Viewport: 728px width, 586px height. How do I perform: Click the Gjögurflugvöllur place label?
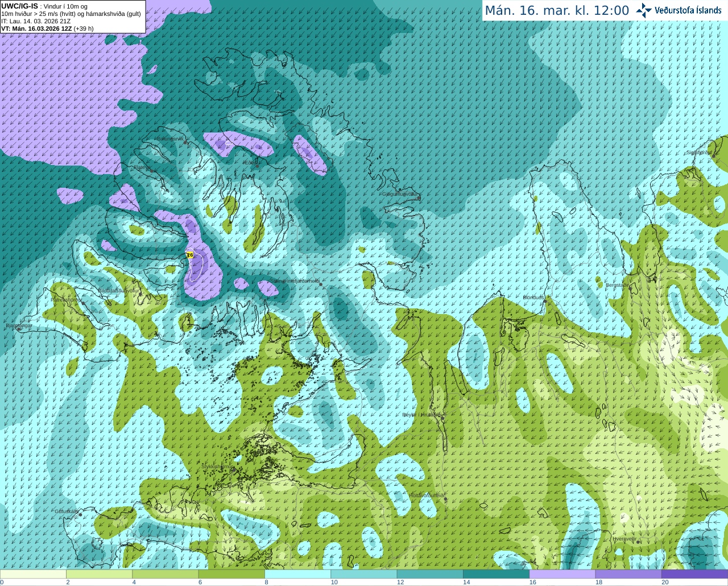point(400,194)
